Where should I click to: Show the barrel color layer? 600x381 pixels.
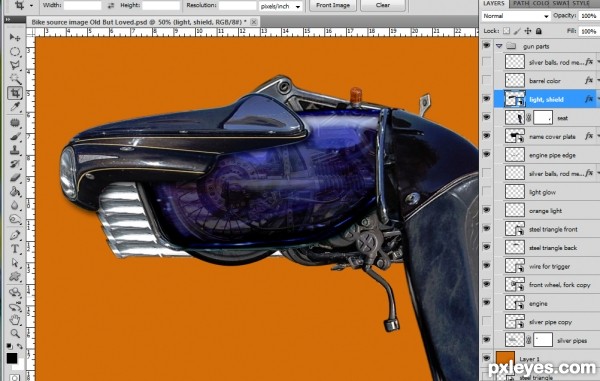coord(486,80)
